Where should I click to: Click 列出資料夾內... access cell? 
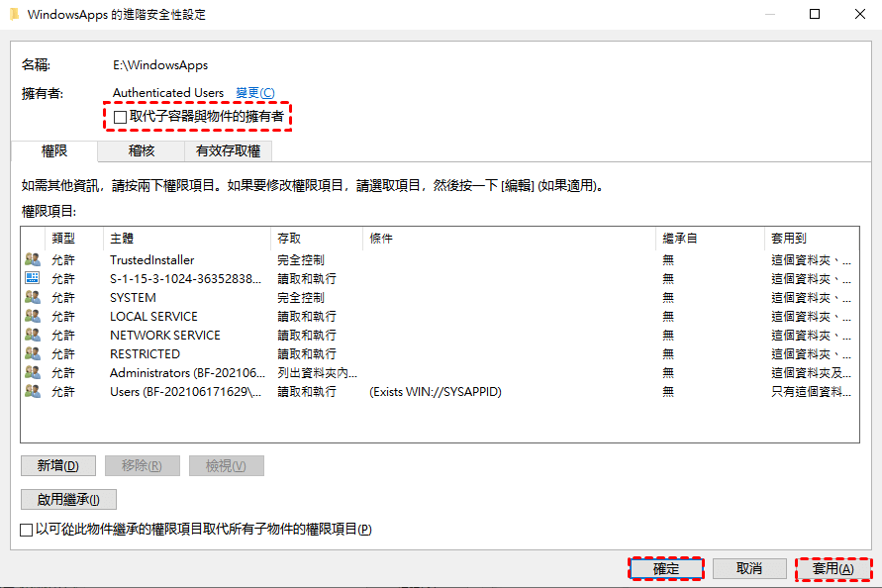coord(317,373)
